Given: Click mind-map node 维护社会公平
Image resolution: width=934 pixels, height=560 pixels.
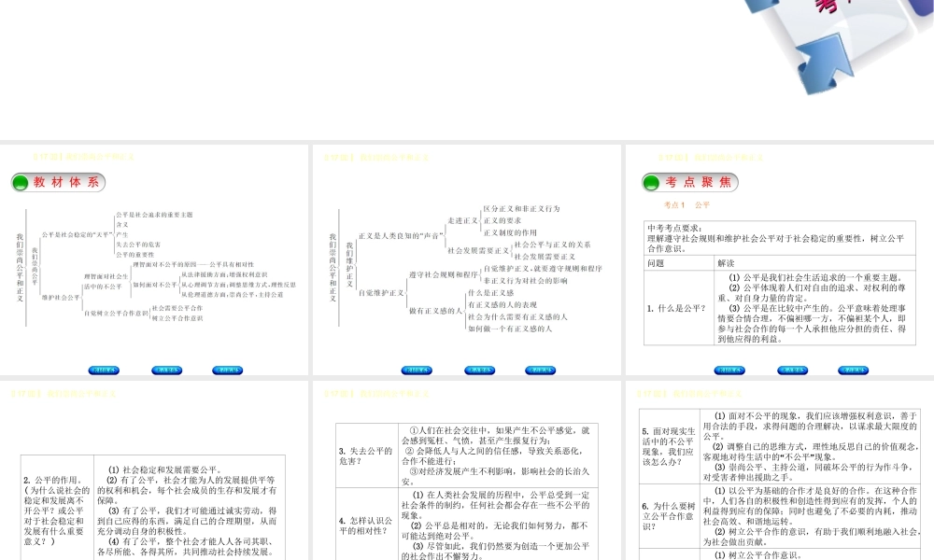Looking at the screenshot, I should (x=60, y=298).
